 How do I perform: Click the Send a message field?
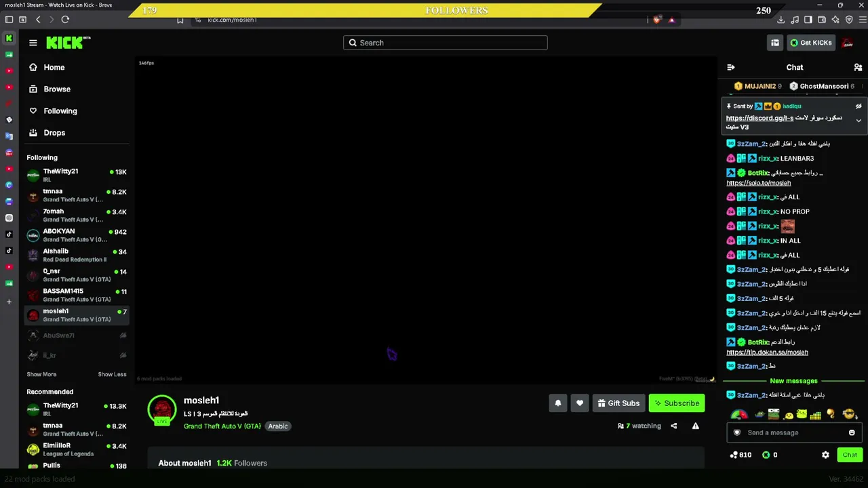click(x=793, y=432)
